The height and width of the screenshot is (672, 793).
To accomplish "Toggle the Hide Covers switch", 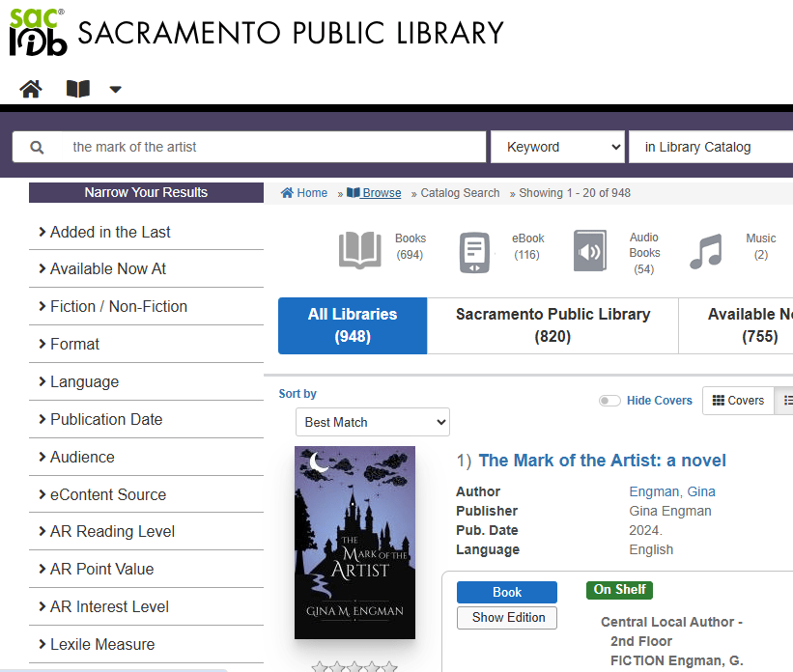I will pos(609,401).
